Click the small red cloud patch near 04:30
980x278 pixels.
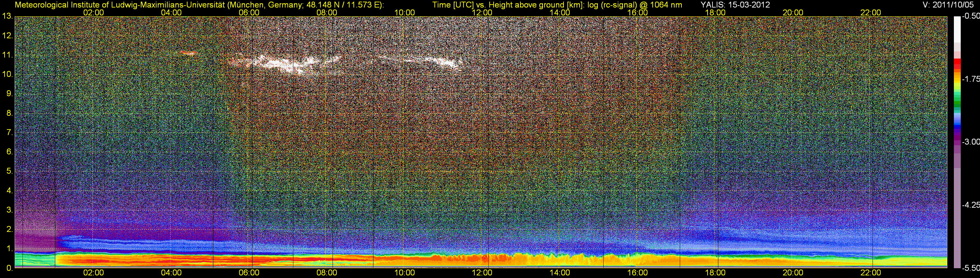click(189, 53)
